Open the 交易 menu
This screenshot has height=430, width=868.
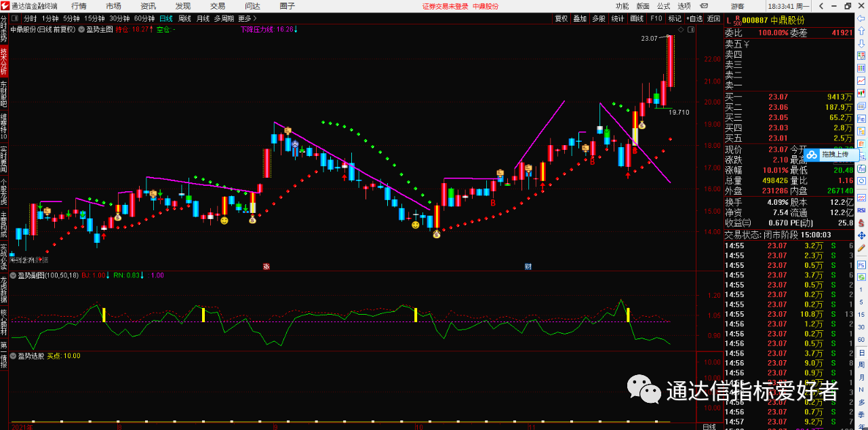click(218, 5)
